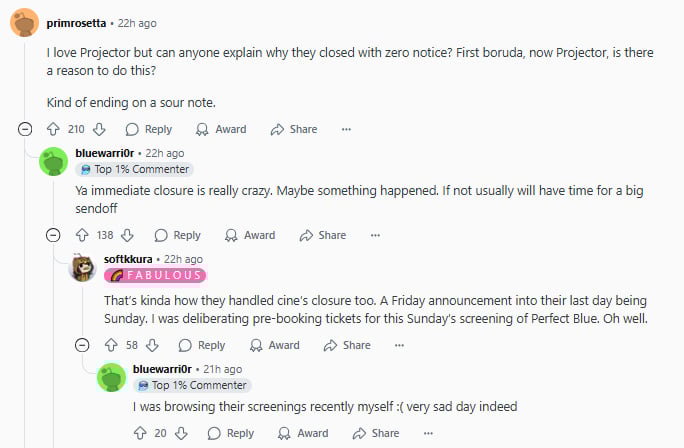Upvote bluewarri0r's comment with 138 points
This screenshot has height=448, width=684.
[x=82, y=235]
